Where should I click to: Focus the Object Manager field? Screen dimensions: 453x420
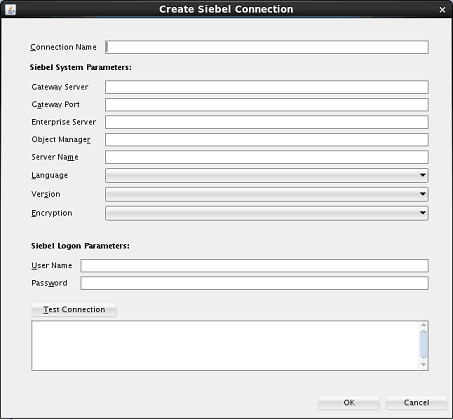[267, 140]
